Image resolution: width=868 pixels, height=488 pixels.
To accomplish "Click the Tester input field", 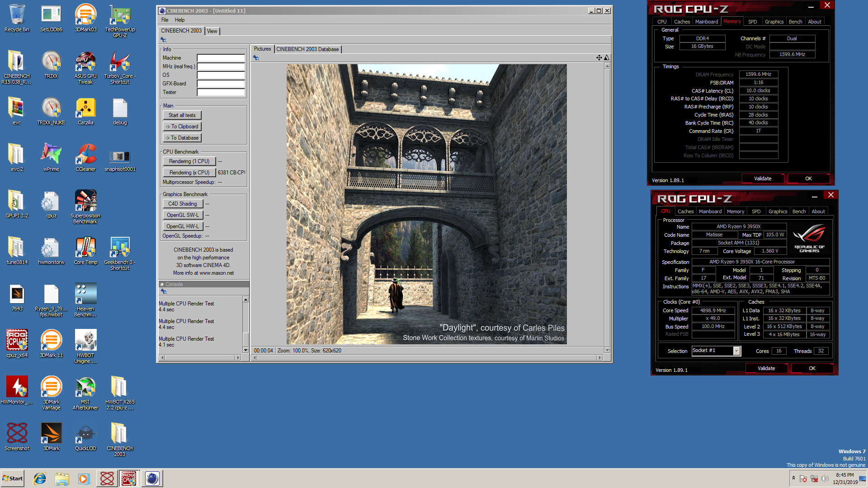I will 221,92.
